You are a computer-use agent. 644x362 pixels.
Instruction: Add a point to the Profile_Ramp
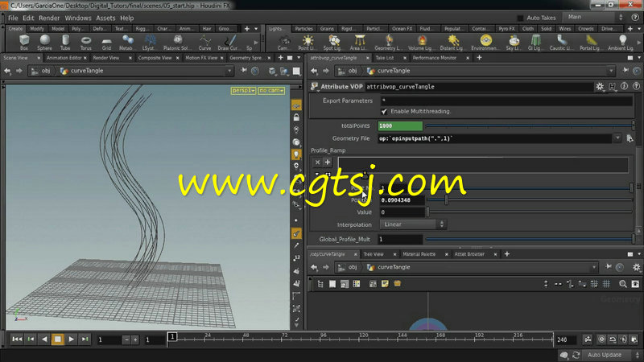pos(328,162)
